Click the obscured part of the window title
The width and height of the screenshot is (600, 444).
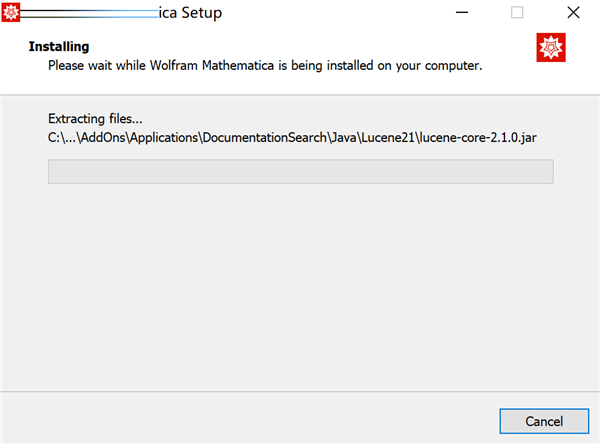[90, 14]
